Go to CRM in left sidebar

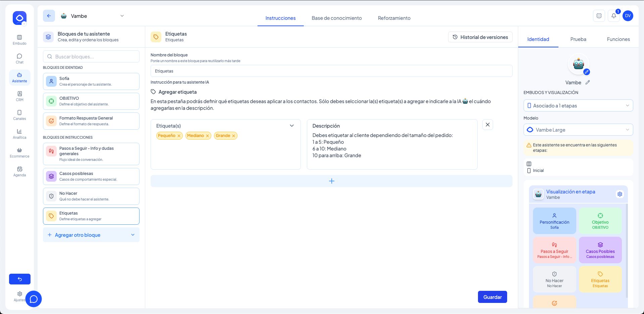coord(19,96)
